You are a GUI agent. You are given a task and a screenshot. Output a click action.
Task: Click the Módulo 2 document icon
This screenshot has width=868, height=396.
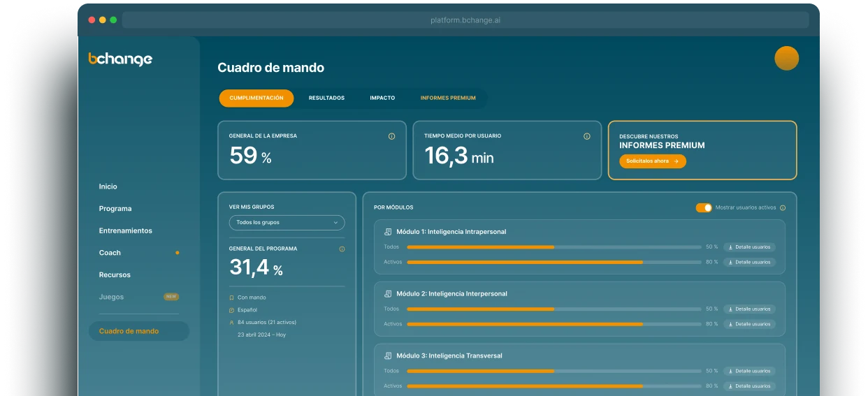pos(388,294)
